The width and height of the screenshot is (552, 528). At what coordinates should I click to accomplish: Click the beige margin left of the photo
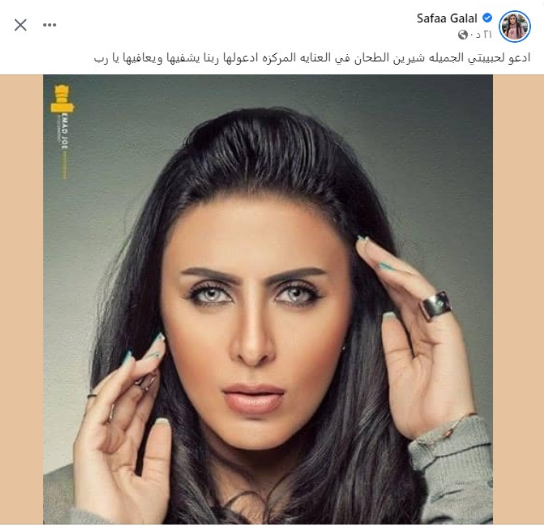pyautogui.click(x=21, y=299)
